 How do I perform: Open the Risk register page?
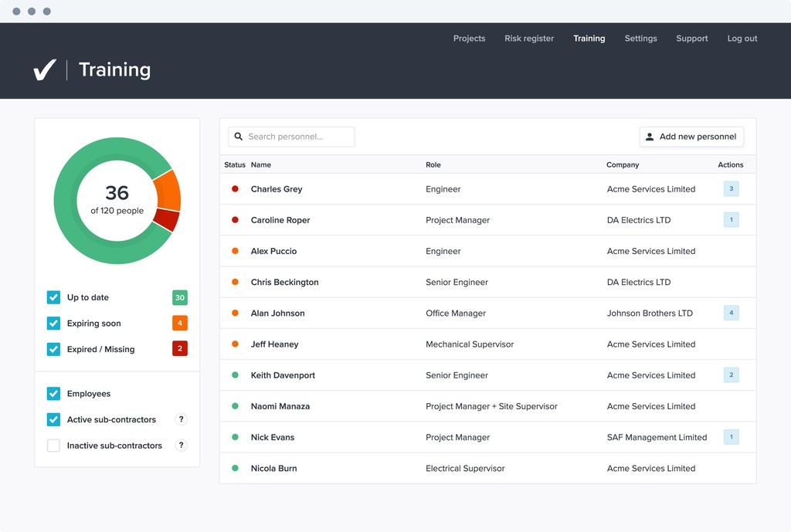(529, 39)
